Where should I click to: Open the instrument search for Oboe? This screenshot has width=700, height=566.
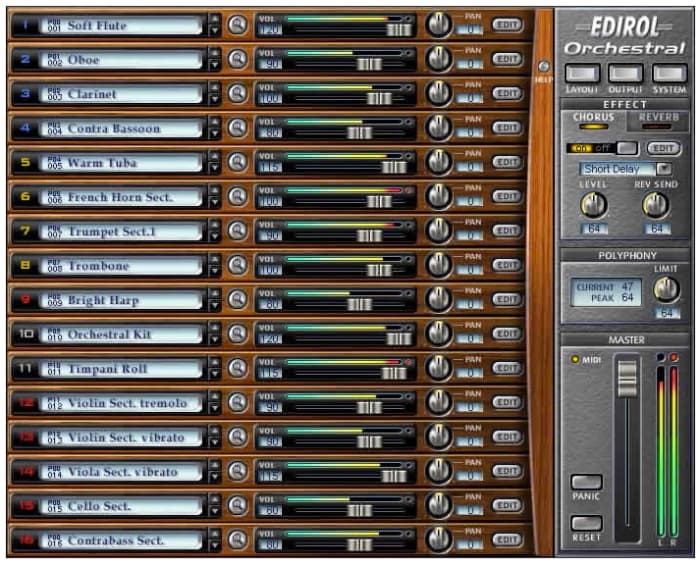(238, 59)
